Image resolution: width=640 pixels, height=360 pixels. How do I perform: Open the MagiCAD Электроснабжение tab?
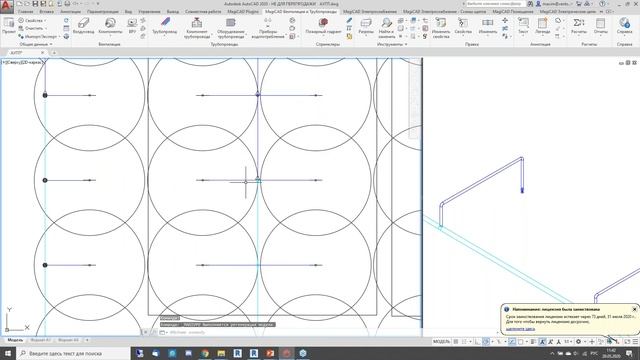[x=370, y=12]
